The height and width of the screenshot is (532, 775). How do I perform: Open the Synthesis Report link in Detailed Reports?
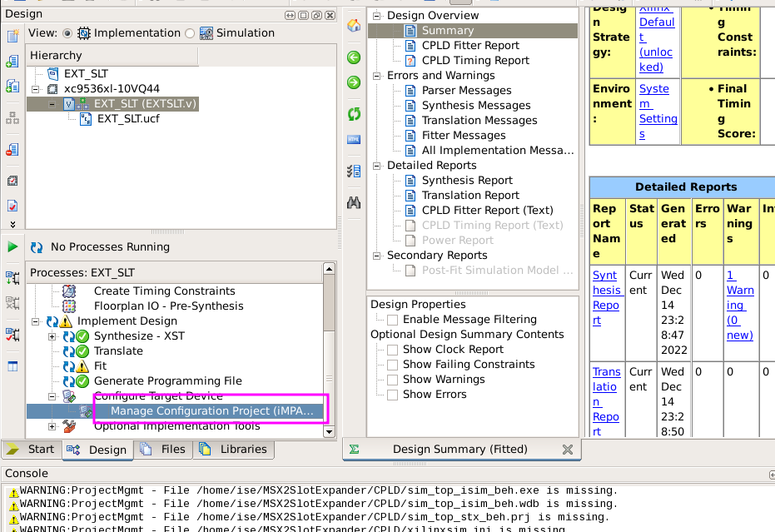606,290
